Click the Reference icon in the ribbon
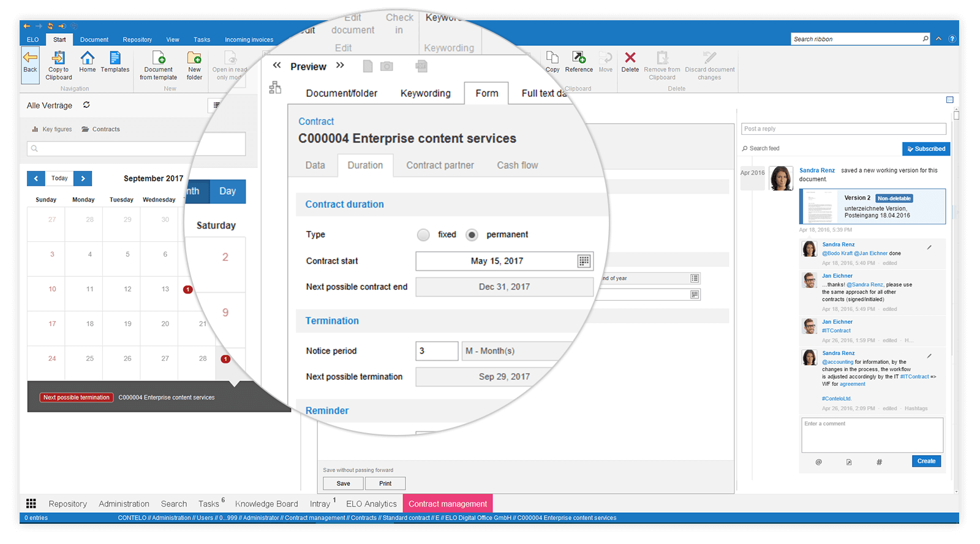This screenshot has height=544, width=980. (579, 58)
